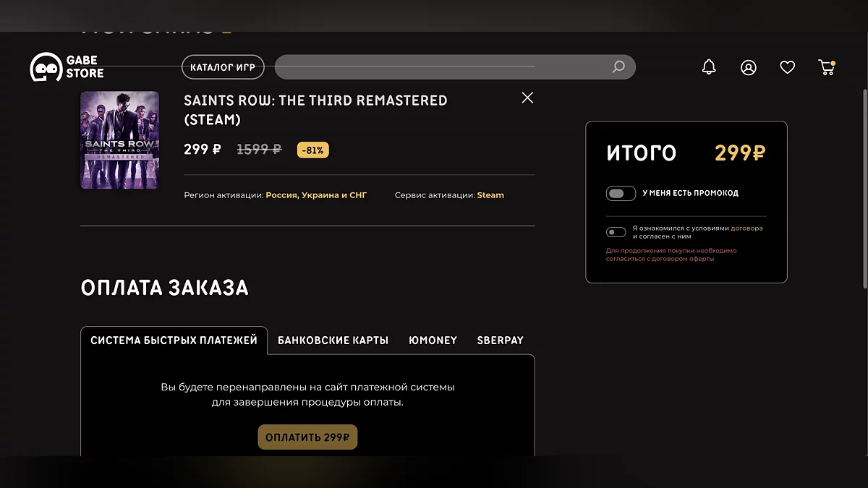The image size is (868, 488).
Task: Click in the search input field
Action: click(x=441, y=67)
